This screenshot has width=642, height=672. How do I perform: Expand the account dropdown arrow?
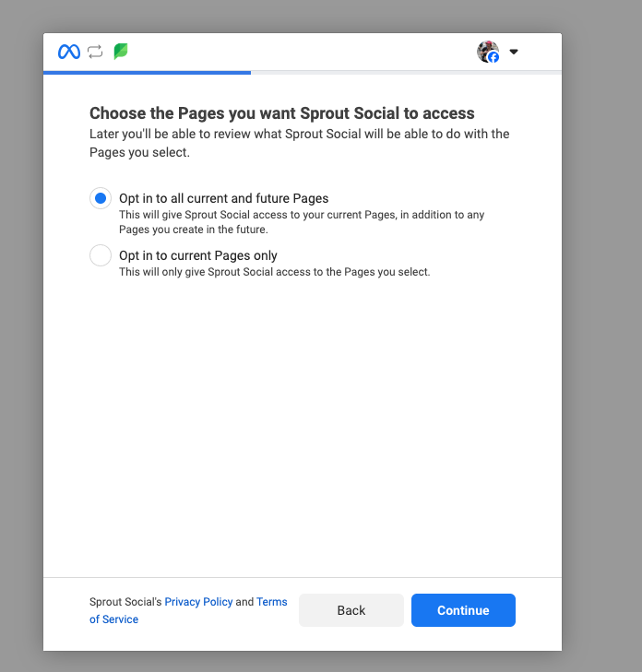click(x=514, y=52)
